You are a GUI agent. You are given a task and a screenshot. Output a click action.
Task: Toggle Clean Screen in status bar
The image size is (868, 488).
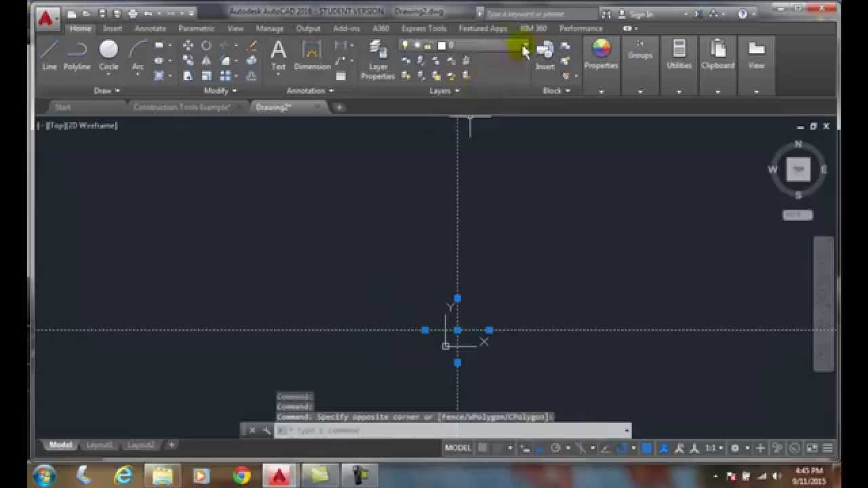point(811,448)
